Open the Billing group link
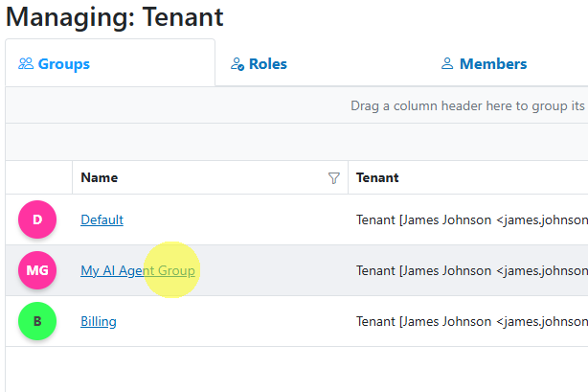 99,321
